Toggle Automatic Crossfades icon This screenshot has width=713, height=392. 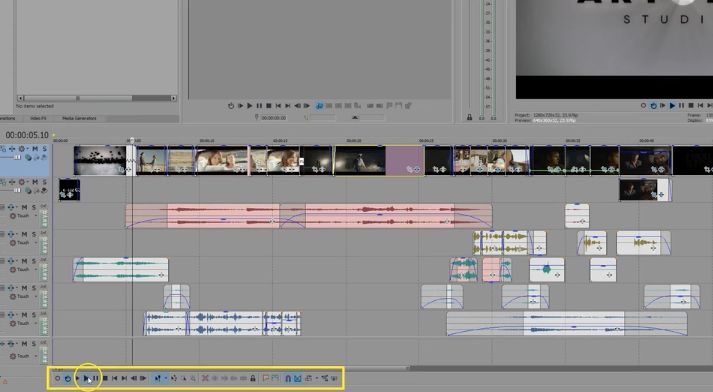click(x=298, y=378)
